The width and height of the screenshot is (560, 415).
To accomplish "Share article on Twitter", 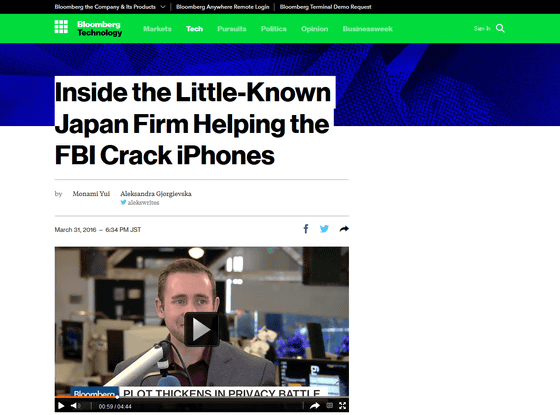I will [x=324, y=229].
